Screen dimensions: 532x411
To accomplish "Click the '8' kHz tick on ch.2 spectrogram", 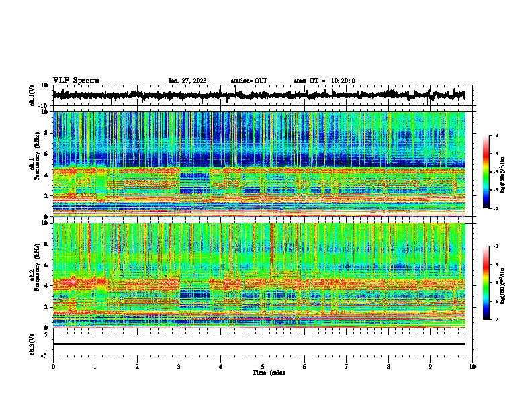I will pos(46,244).
